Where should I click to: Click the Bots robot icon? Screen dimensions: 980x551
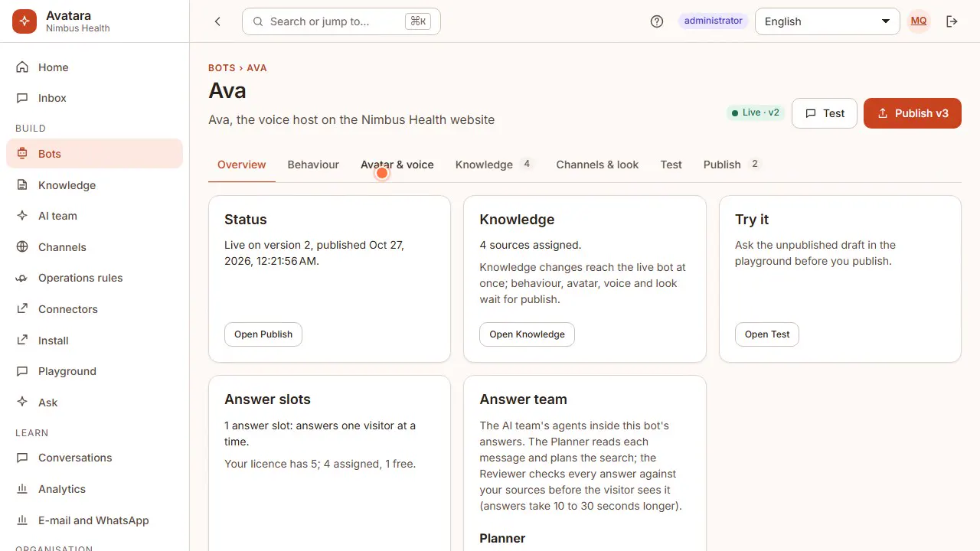22,154
